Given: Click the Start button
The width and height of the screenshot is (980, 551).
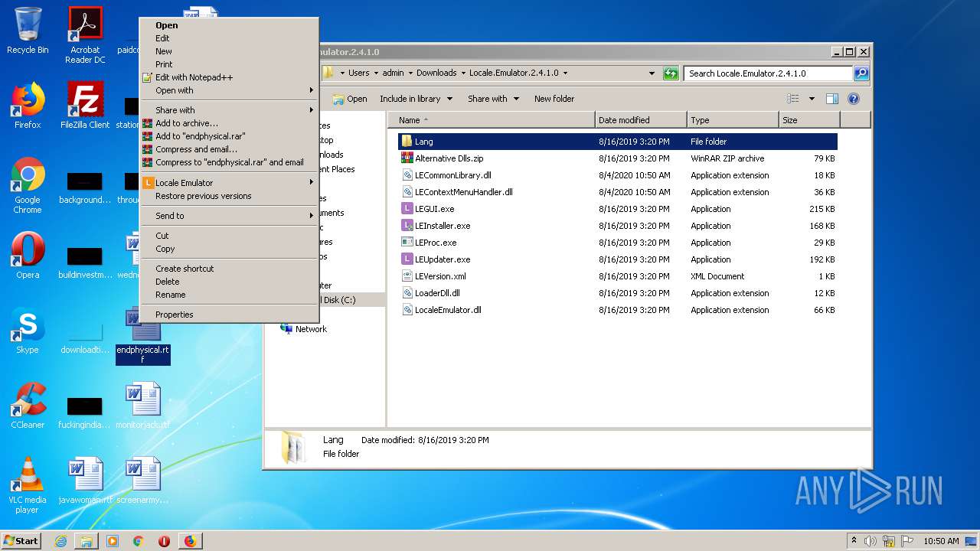Looking at the screenshot, I should coord(21,541).
